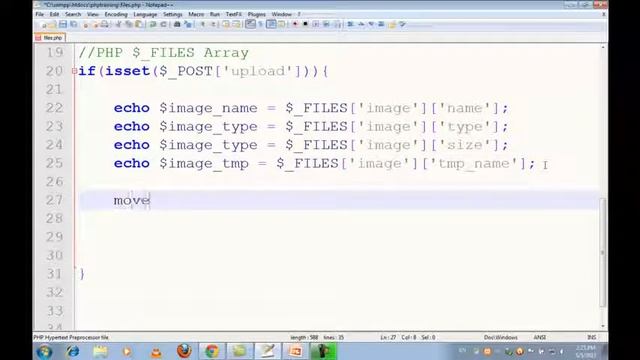The image size is (640, 360).
Task: Open Firefox from the taskbar
Action: [x=184, y=351]
